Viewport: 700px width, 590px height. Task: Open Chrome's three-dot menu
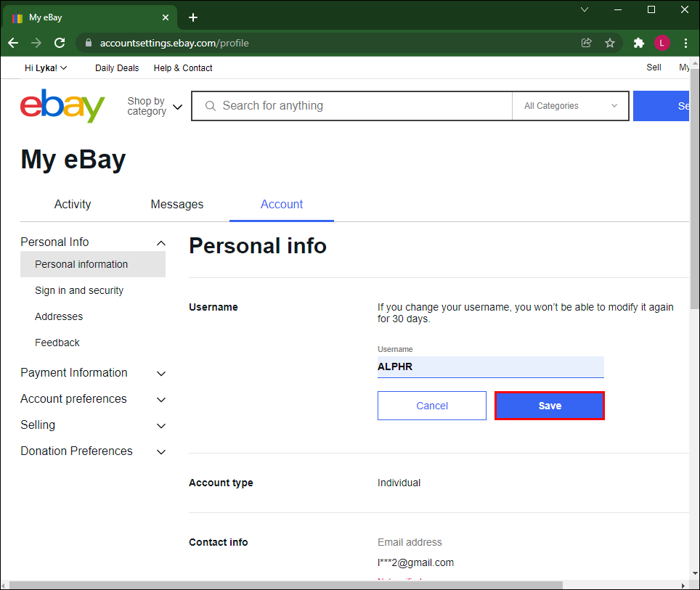[x=685, y=43]
